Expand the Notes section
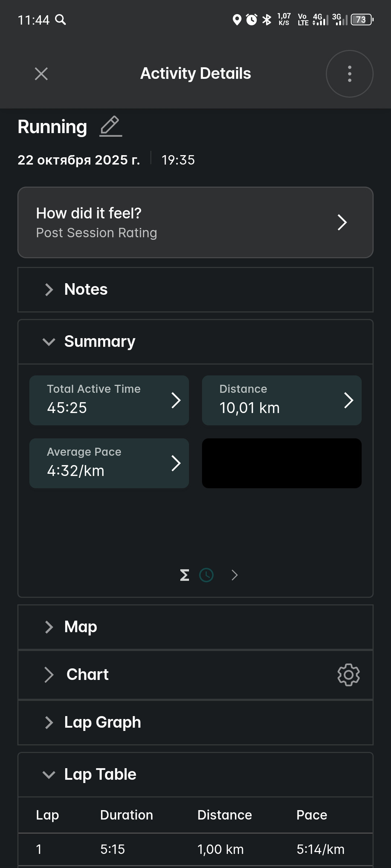This screenshot has width=391, height=868. coord(195,290)
